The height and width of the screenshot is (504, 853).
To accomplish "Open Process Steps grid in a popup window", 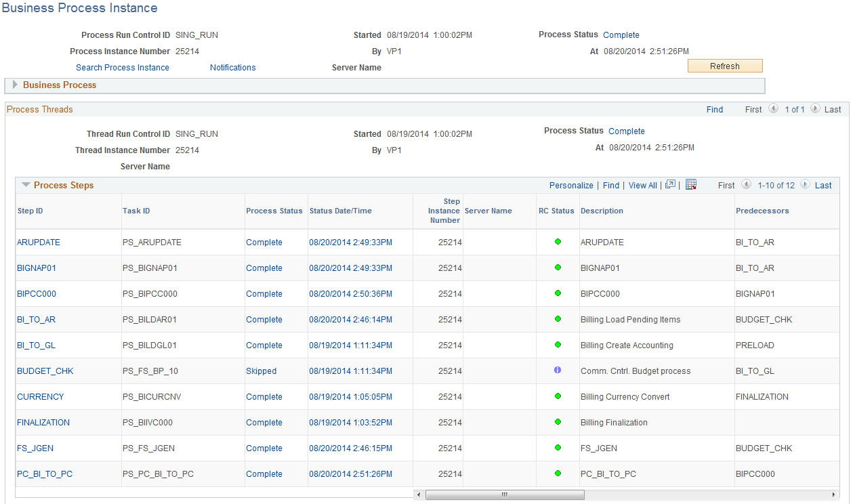I will coord(670,184).
